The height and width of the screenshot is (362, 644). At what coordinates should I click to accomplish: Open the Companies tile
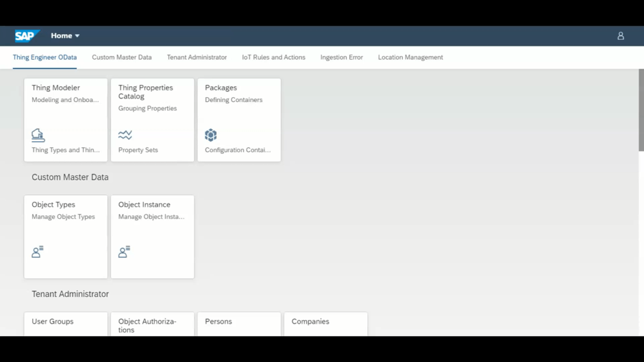(x=325, y=324)
